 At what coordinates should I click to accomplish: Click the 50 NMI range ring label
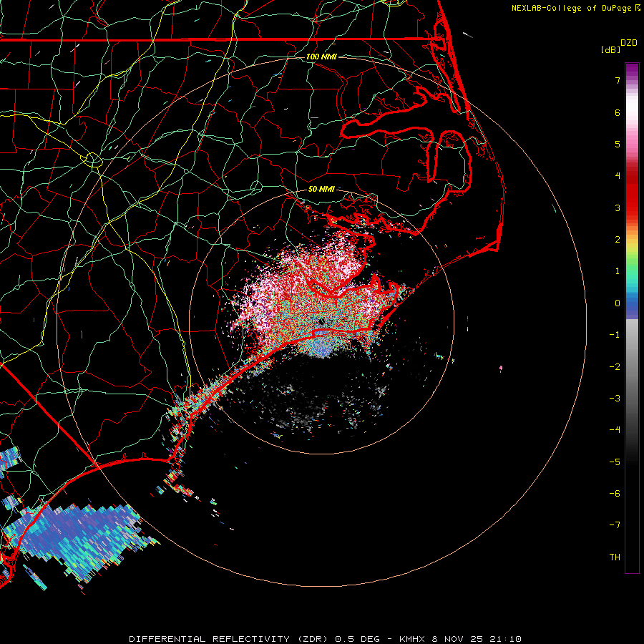pyautogui.click(x=321, y=189)
